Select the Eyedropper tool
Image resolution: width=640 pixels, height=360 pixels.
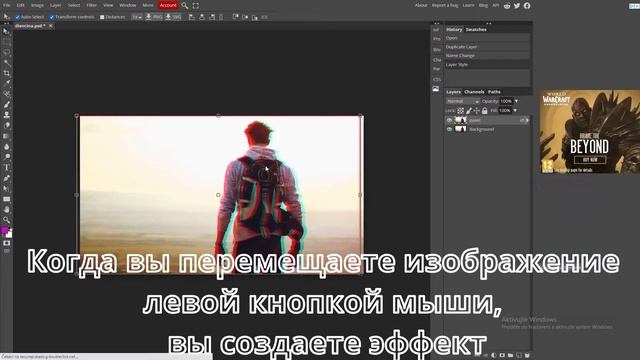[x=6, y=83]
